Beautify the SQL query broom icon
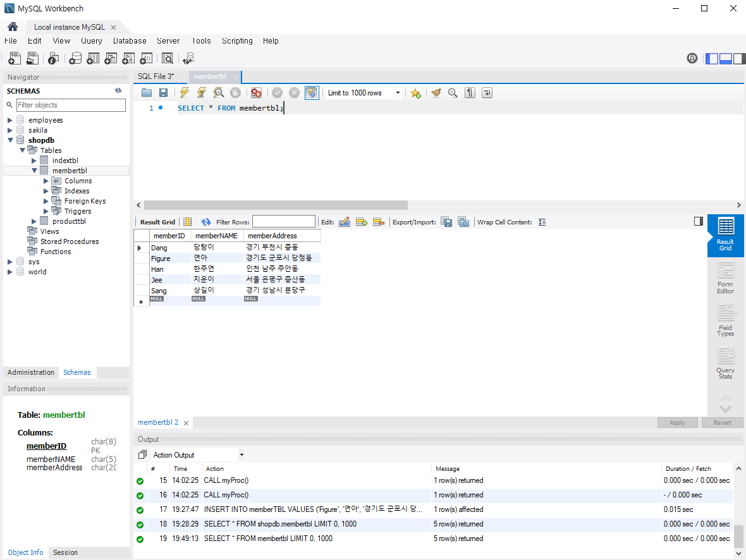 coord(436,93)
